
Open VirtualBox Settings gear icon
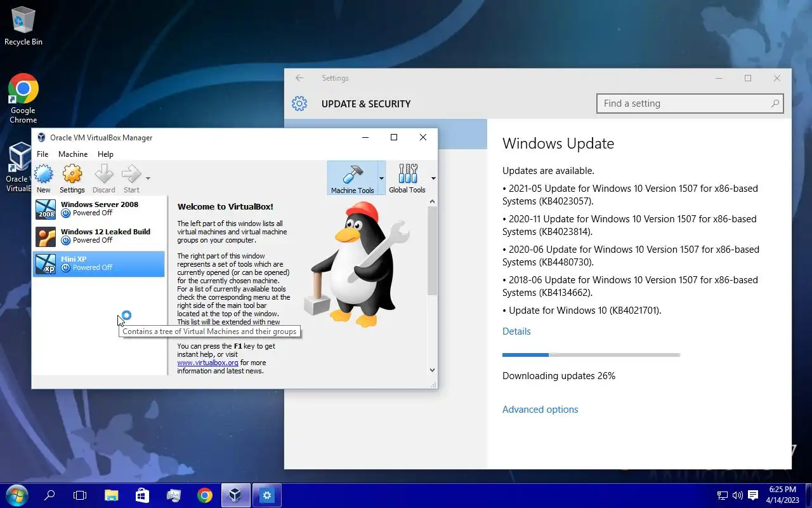coord(72,174)
